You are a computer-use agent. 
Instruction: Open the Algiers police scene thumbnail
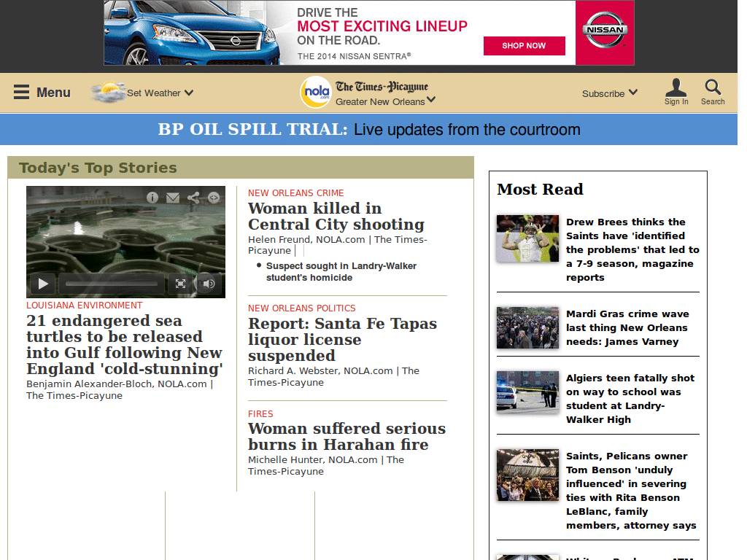pos(527,392)
